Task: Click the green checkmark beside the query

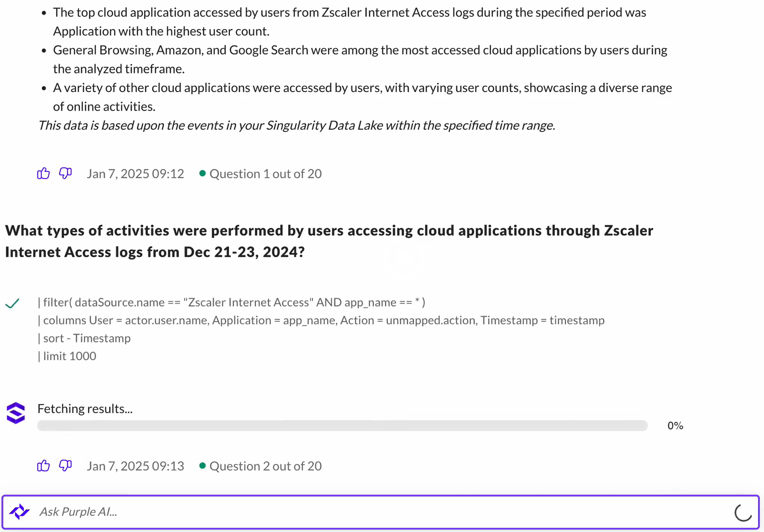Action: [13, 303]
